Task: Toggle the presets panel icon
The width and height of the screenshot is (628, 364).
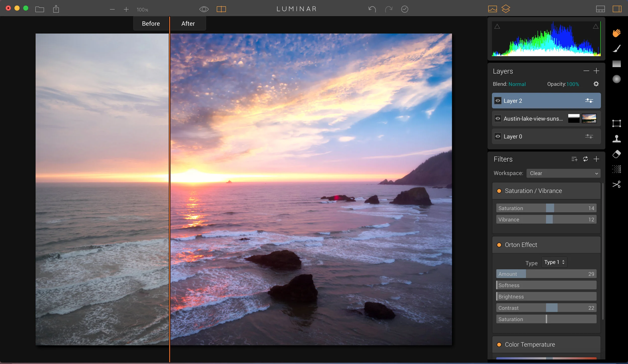Action: 600,9
